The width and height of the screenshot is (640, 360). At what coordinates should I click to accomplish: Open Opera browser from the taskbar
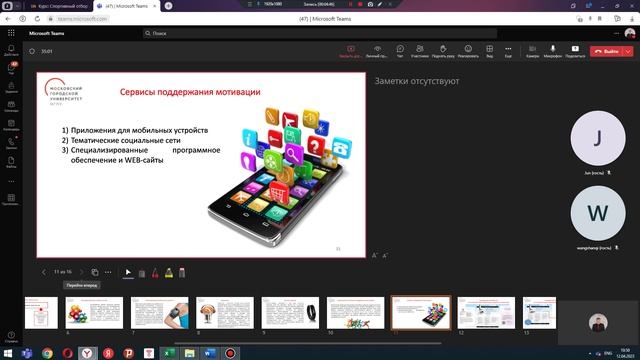[x=68, y=353]
